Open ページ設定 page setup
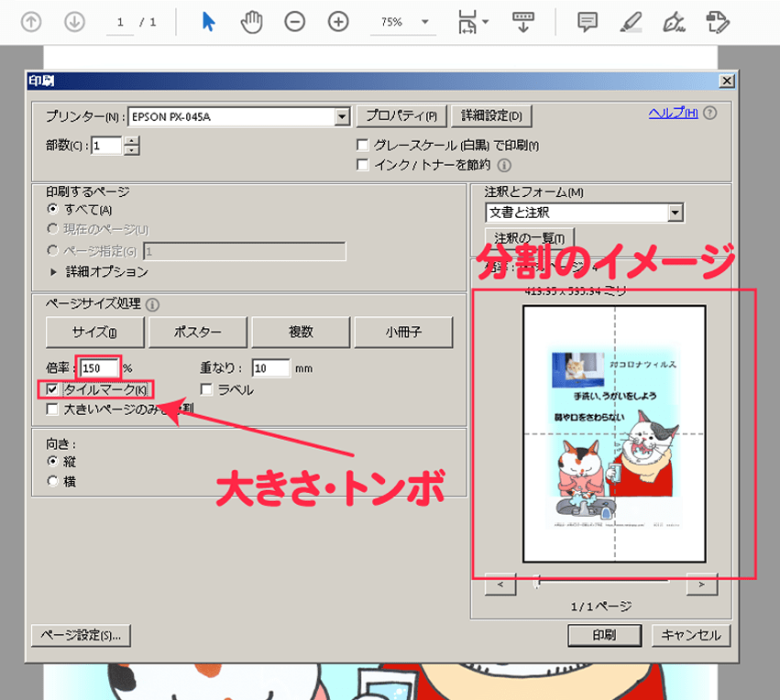This screenshot has height=700, width=780. pos(81,635)
